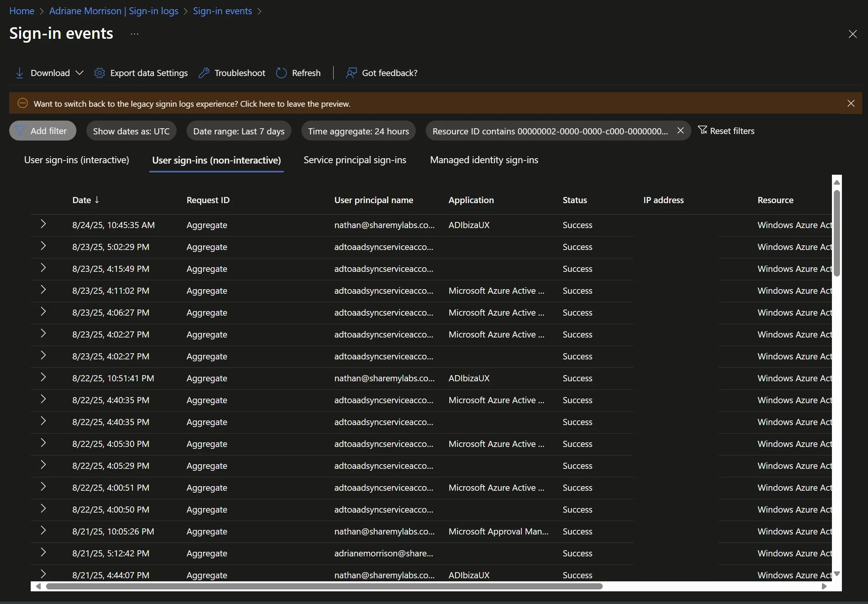Click the Add filter button
Screen dimensions: 868x604
(x=43, y=131)
